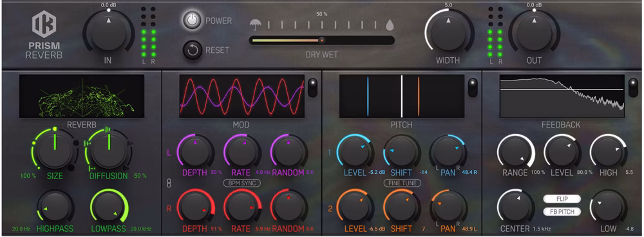Click the MOD waveform display

click(x=242, y=96)
